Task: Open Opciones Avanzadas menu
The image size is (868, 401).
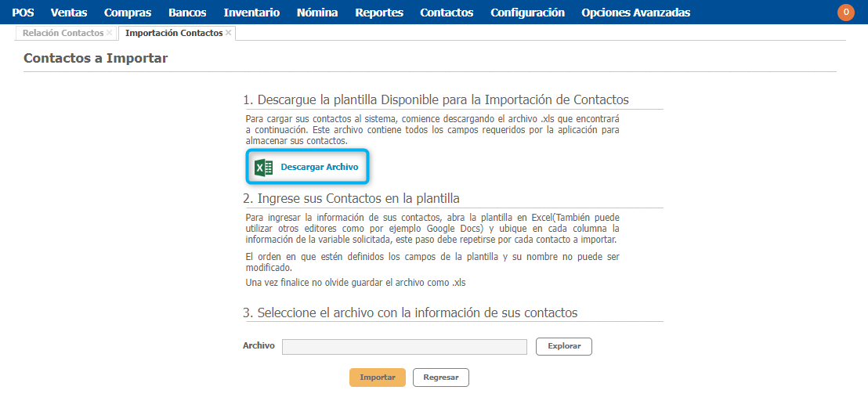Action: (x=635, y=13)
